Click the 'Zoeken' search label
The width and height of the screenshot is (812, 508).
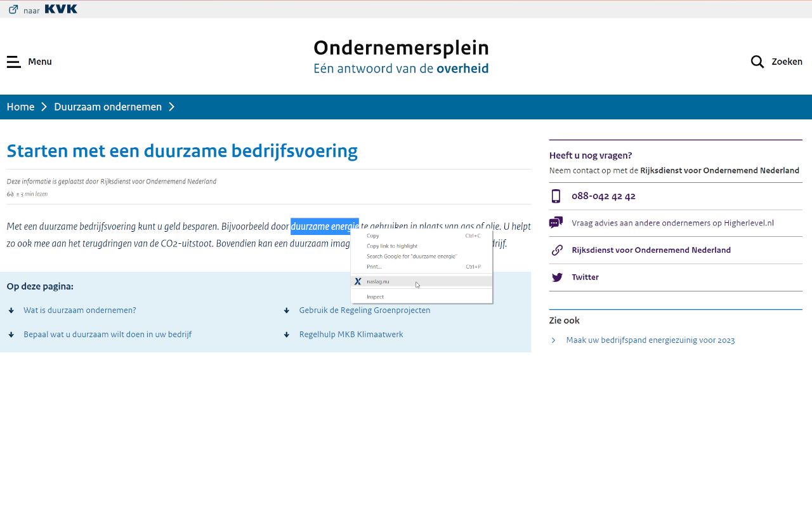coord(787,62)
